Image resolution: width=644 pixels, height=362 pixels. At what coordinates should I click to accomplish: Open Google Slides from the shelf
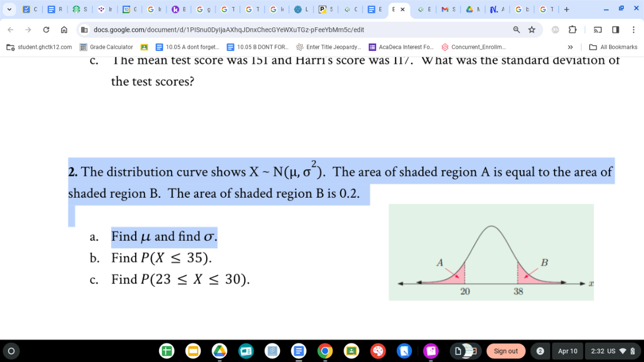[x=192, y=351]
